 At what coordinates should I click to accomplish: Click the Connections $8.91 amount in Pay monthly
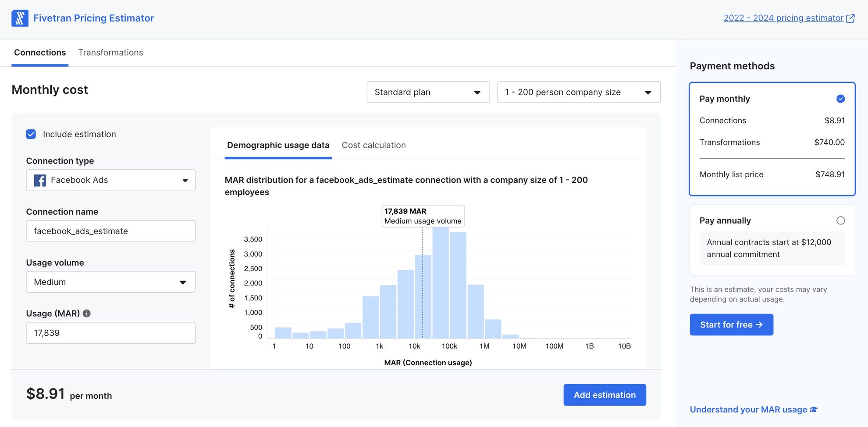click(x=835, y=121)
